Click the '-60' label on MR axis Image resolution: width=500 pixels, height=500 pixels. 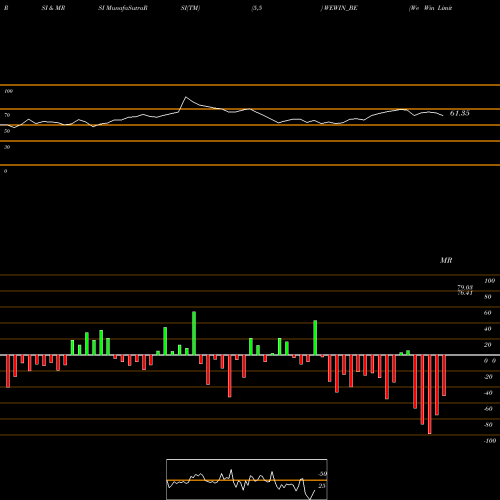pyautogui.click(x=488, y=409)
